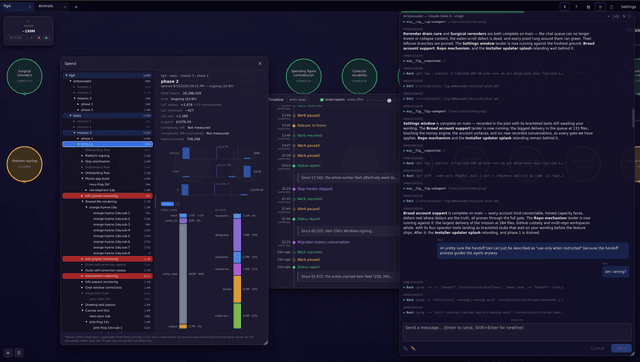640x362 pixels.
Task: Click the message input field
Action: coord(517,332)
